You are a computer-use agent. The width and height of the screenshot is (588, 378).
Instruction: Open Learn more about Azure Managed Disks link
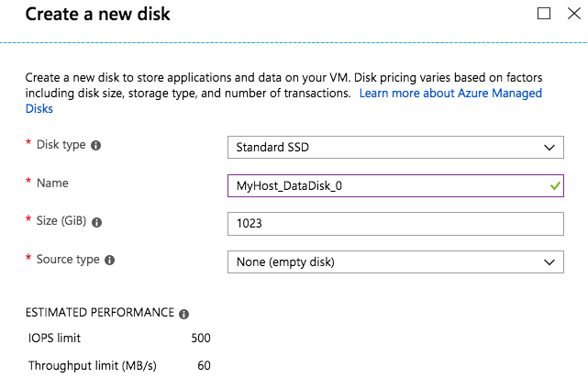click(450, 93)
